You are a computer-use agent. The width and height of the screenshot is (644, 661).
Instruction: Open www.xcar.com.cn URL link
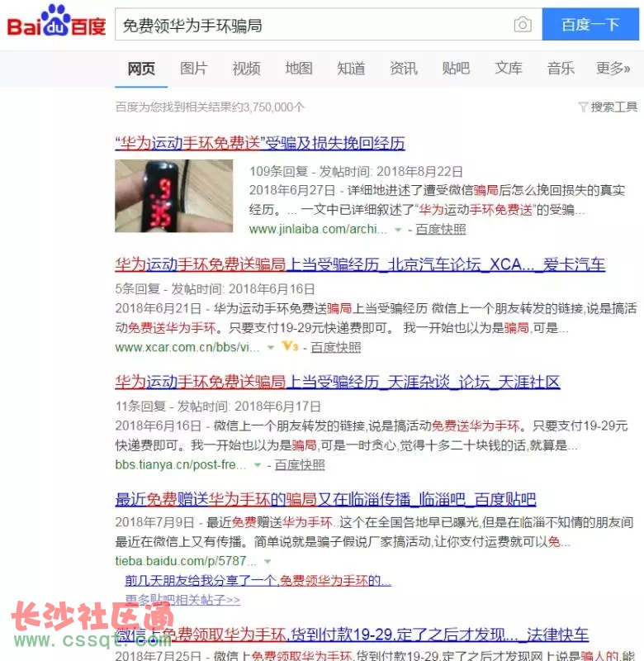(187, 347)
